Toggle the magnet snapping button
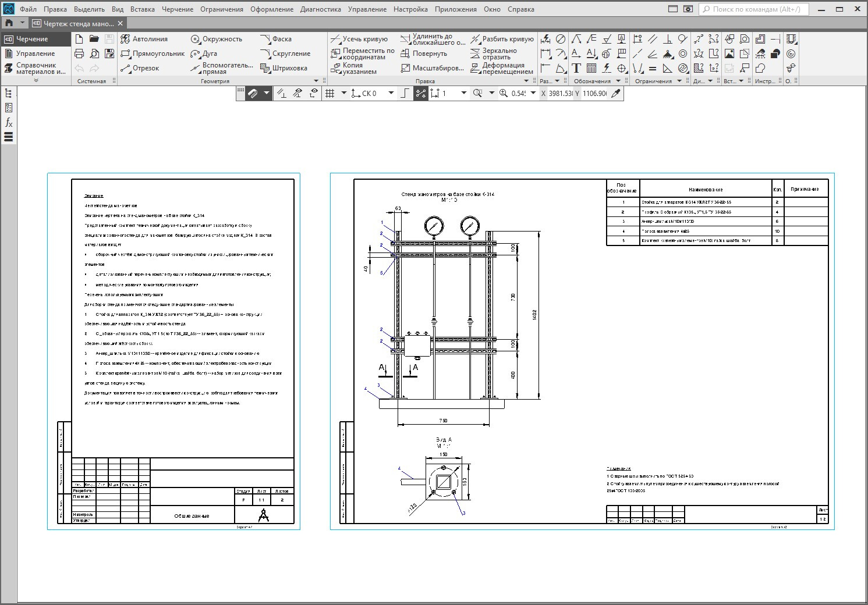 point(253,93)
